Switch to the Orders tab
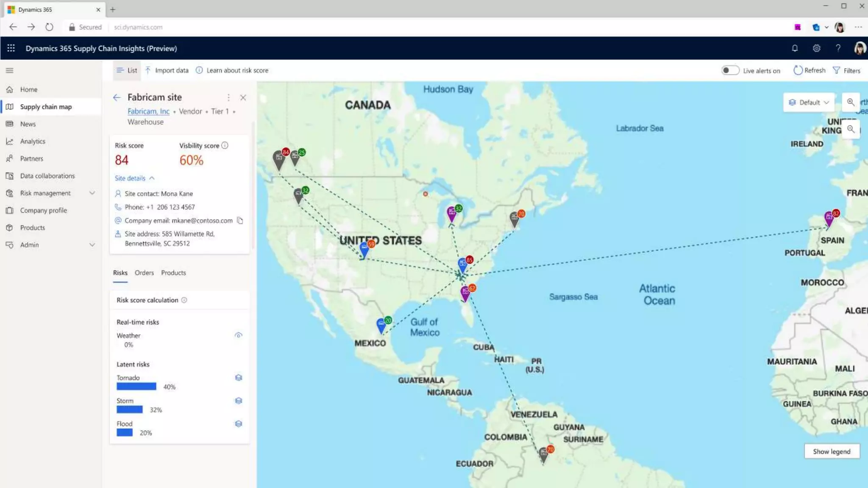The height and width of the screenshot is (488, 868). [144, 273]
